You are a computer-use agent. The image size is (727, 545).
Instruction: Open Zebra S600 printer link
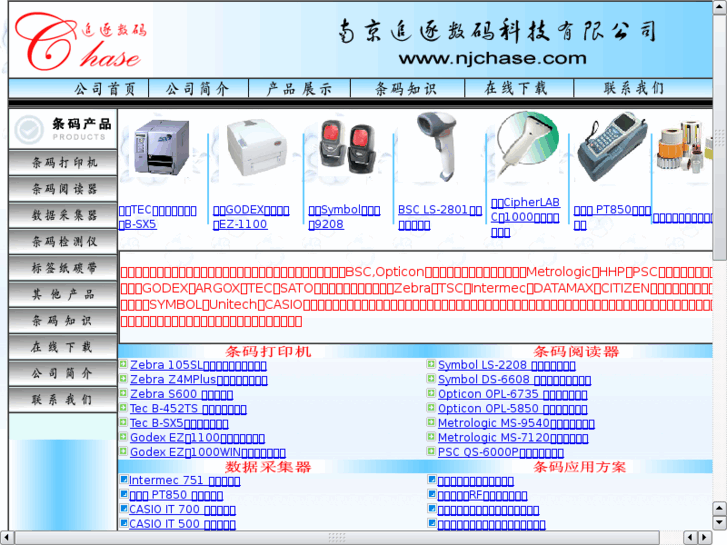tap(181, 394)
